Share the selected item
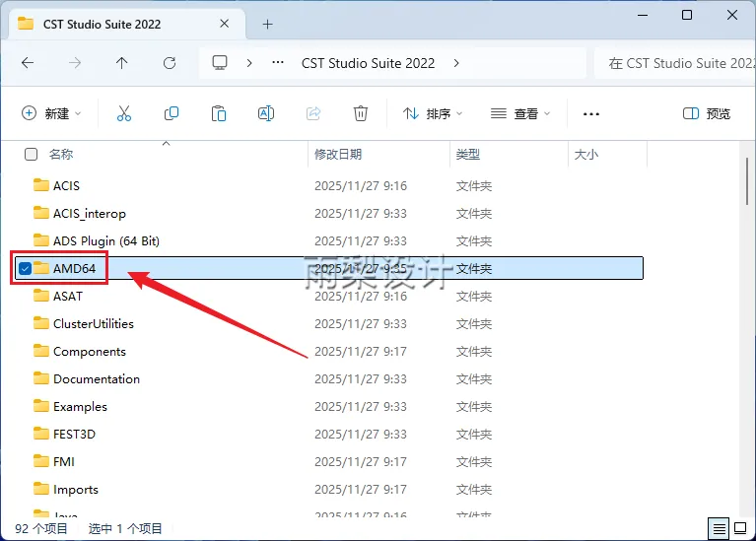This screenshot has width=756, height=541. point(313,113)
